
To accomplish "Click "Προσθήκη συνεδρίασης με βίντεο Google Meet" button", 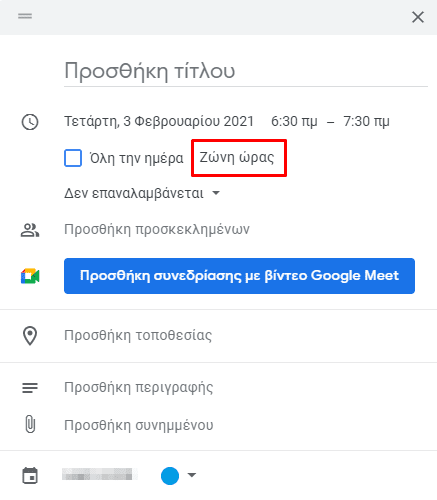I will (239, 276).
